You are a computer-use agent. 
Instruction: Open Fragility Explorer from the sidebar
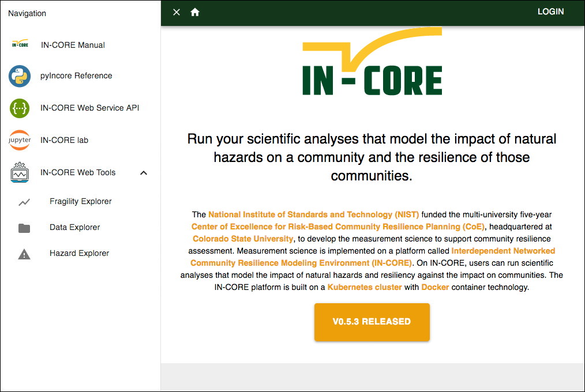tap(81, 201)
